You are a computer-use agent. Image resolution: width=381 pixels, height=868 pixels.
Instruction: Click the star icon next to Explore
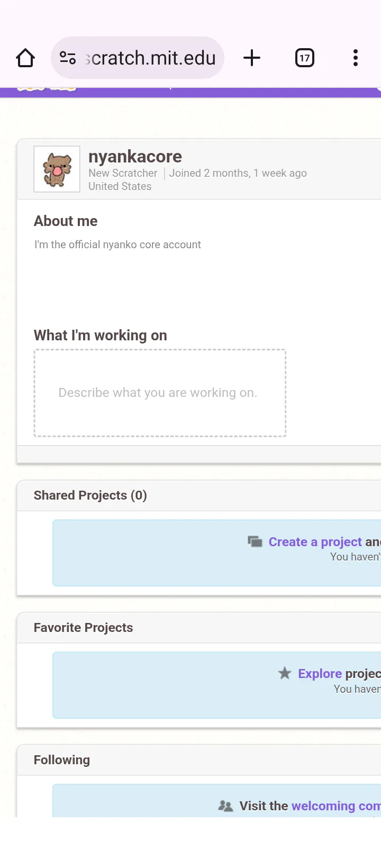coord(285,673)
